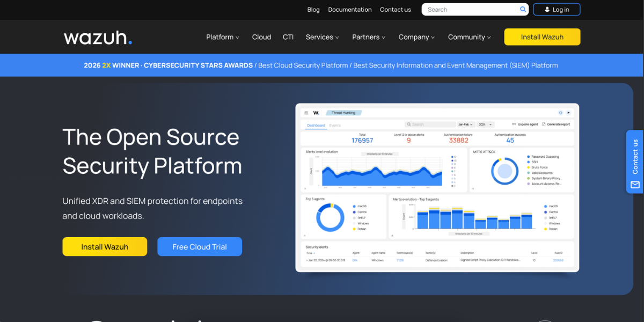Click Install Wazuh button in the header
This screenshot has height=322, width=644.
542,37
